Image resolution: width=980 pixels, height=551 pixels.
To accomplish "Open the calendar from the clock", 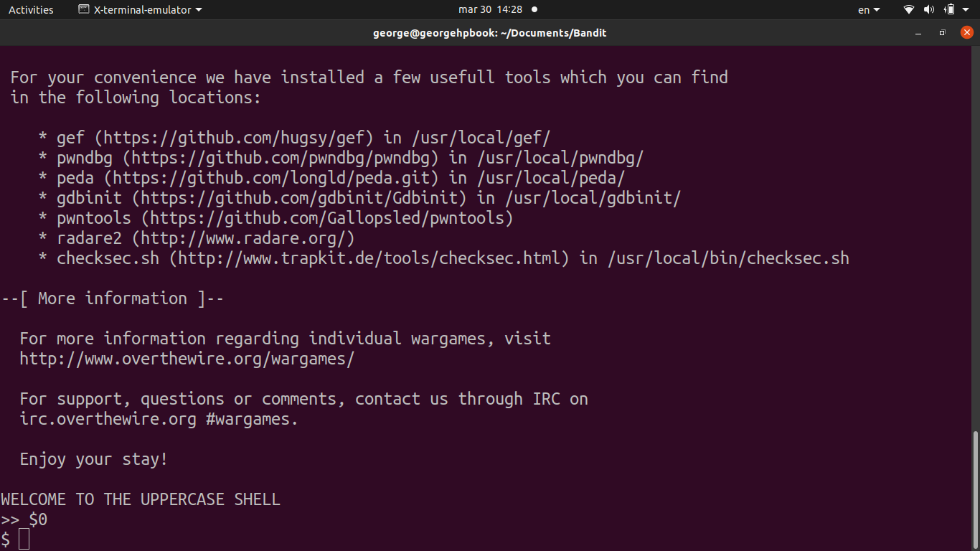I will 490,10.
